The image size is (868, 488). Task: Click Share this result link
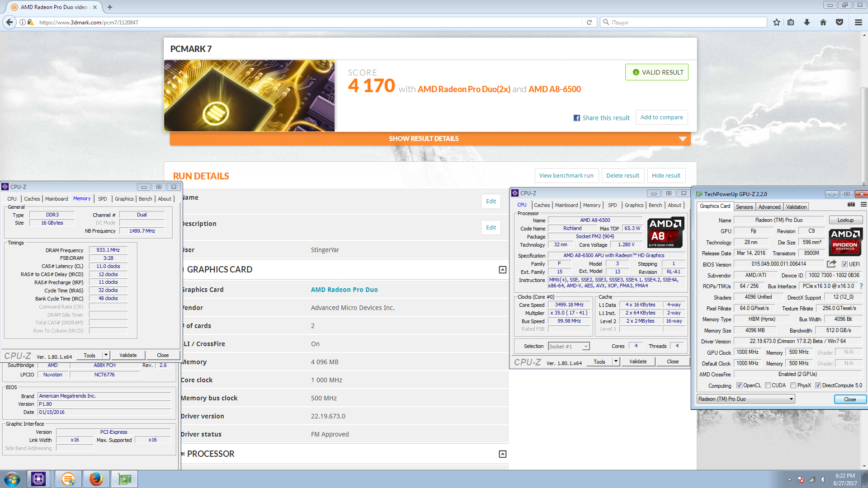[x=606, y=118]
